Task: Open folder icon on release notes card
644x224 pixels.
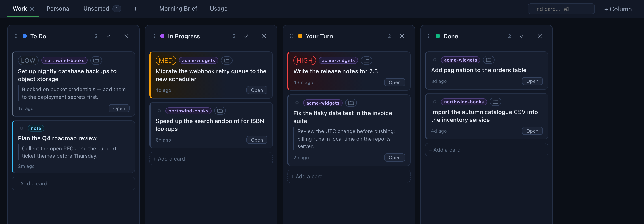Action: tap(366, 60)
